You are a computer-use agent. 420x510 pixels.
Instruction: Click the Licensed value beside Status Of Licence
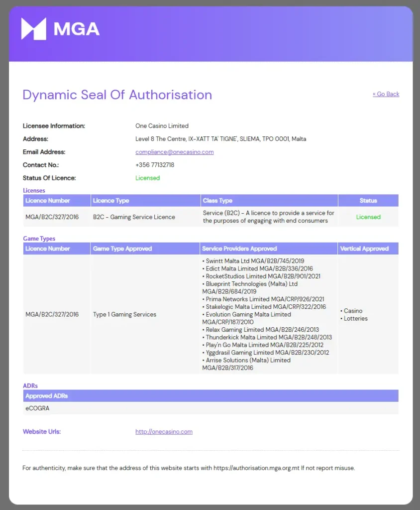[148, 178]
